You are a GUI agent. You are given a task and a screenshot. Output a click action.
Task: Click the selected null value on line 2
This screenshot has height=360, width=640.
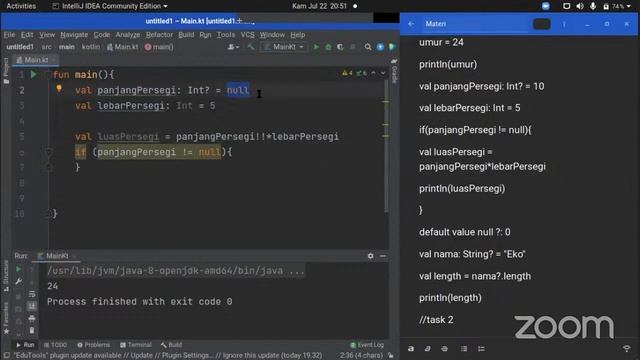point(238,90)
